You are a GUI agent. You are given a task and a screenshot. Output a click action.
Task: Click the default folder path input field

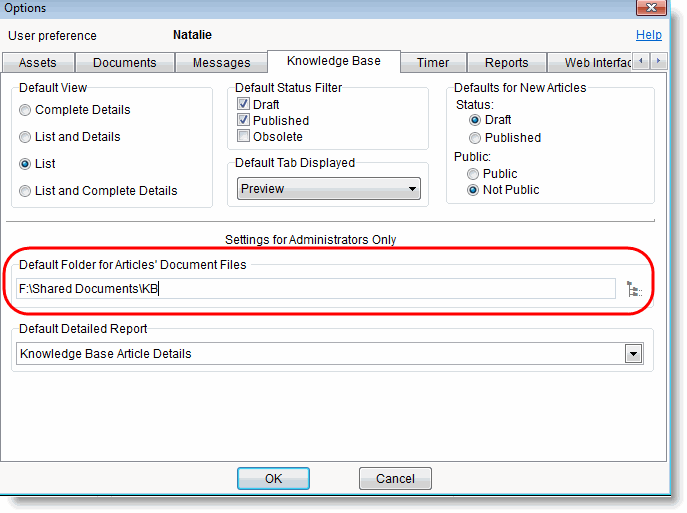coord(316,289)
